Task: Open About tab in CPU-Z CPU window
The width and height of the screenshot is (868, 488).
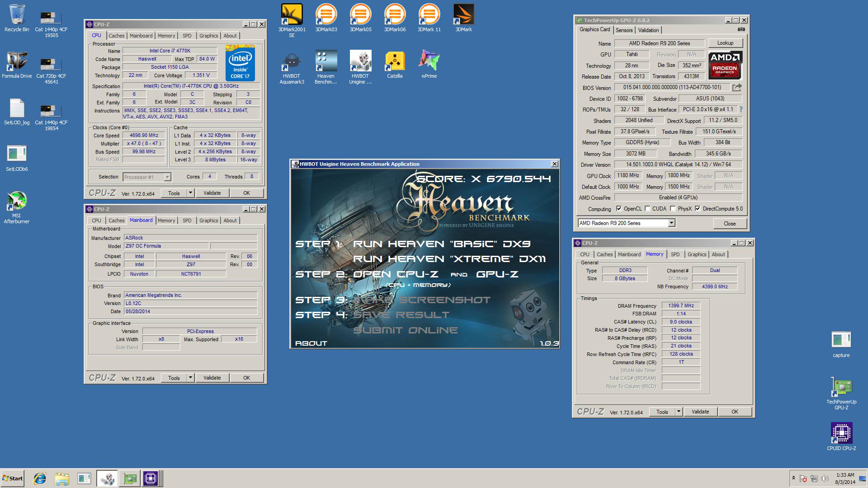Action: (x=230, y=36)
